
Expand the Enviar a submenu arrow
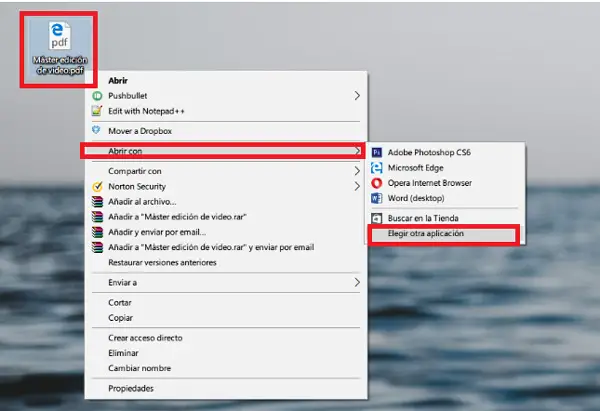(x=358, y=283)
